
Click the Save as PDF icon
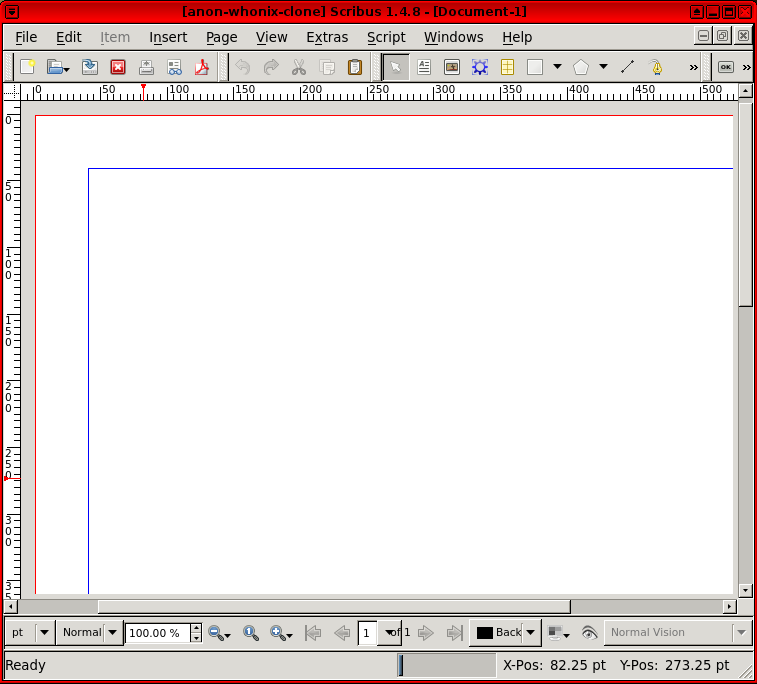point(202,67)
